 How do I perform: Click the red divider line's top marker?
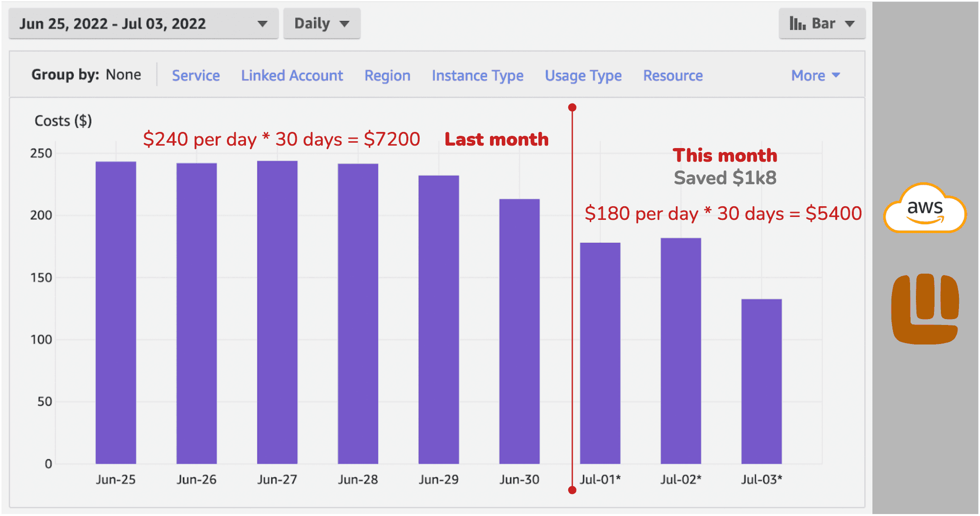click(x=572, y=107)
